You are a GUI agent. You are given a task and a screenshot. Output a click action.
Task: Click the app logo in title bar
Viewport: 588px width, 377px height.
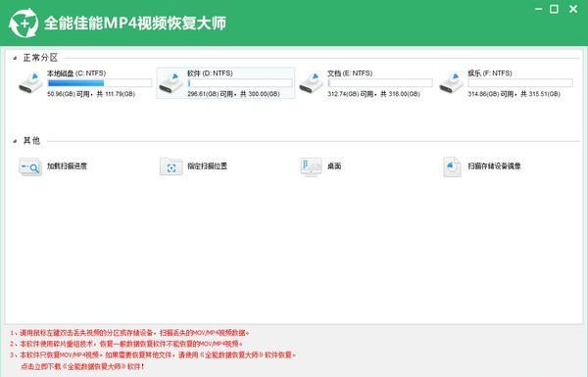(x=24, y=24)
